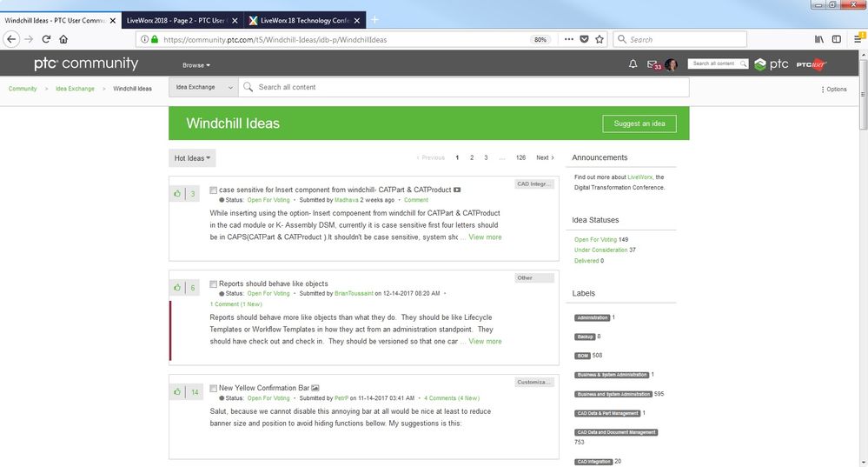Close the LiveWorx 2018 Page 2 tab

235,21
